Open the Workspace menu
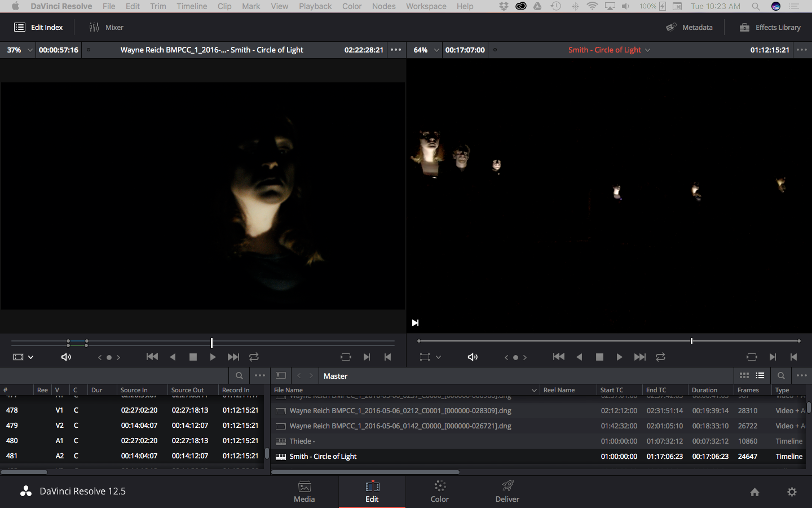This screenshot has height=508, width=812. pos(426,6)
